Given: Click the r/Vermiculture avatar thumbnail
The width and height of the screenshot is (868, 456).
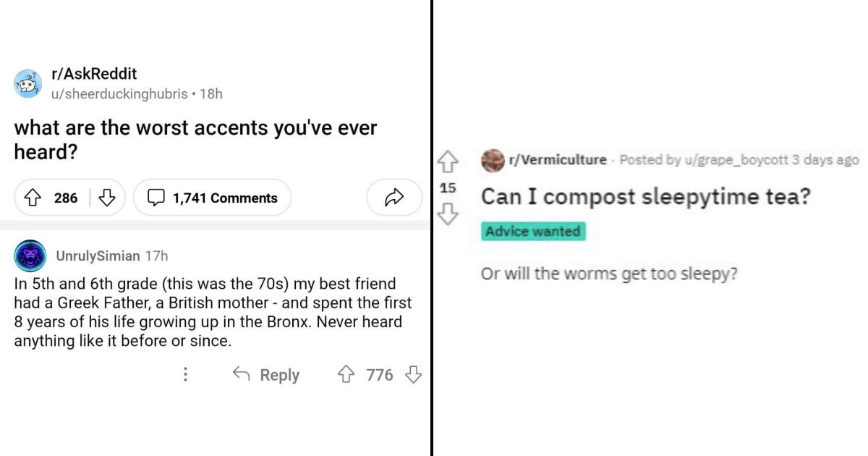Looking at the screenshot, I should coord(493,161).
